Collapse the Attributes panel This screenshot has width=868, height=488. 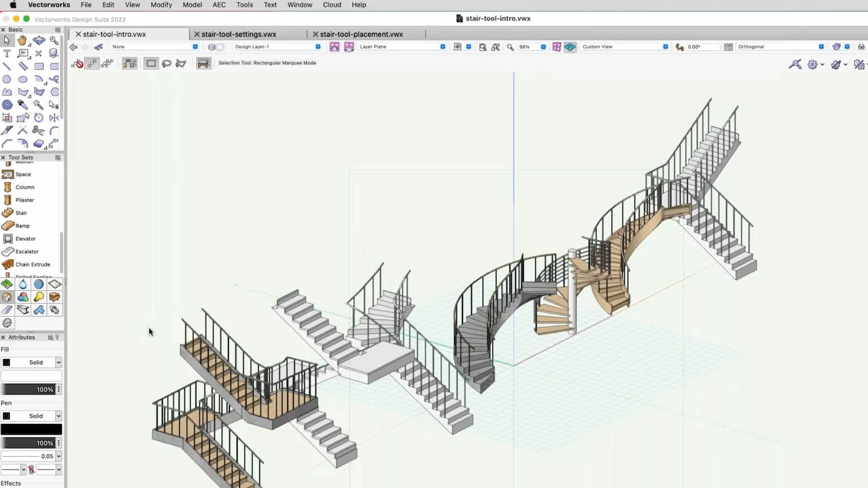point(4,337)
